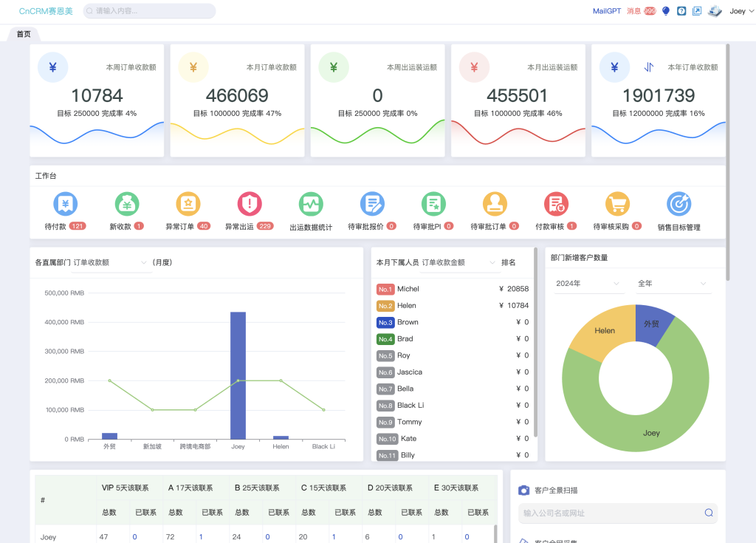Open the 出运数据统计 shipment statistics icon

coord(311,204)
